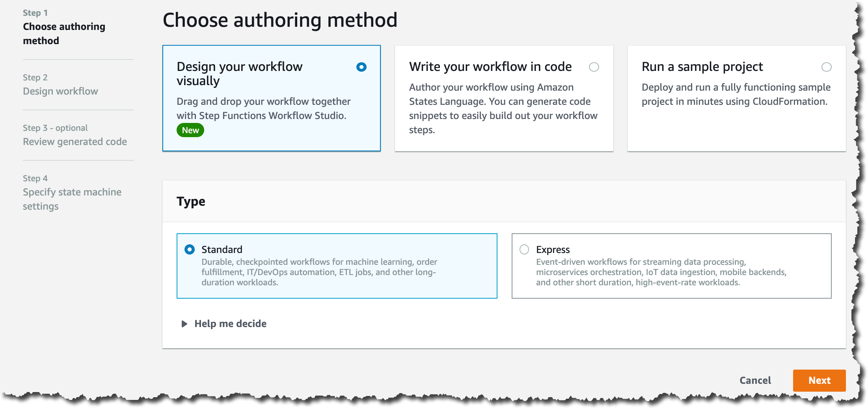Select the Design your workflow visually radio button
Viewport: 868px width, 409px height.
pos(361,67)
